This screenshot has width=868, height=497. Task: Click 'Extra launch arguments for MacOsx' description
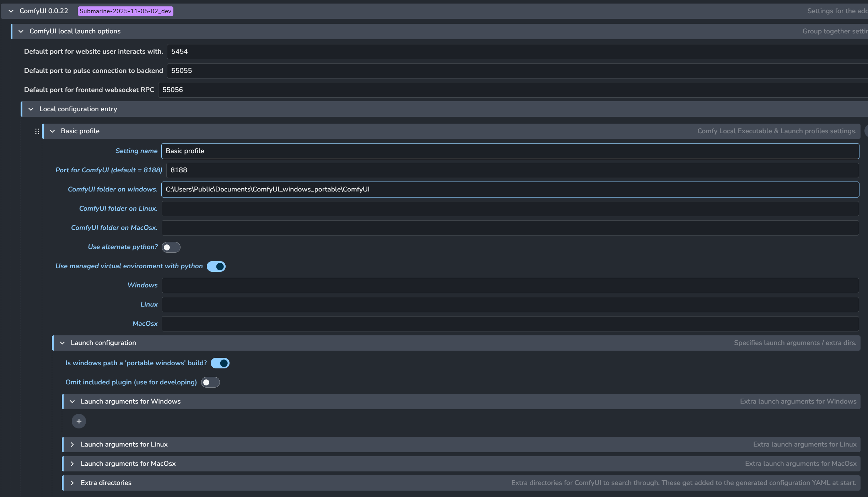tap(800, 464)
